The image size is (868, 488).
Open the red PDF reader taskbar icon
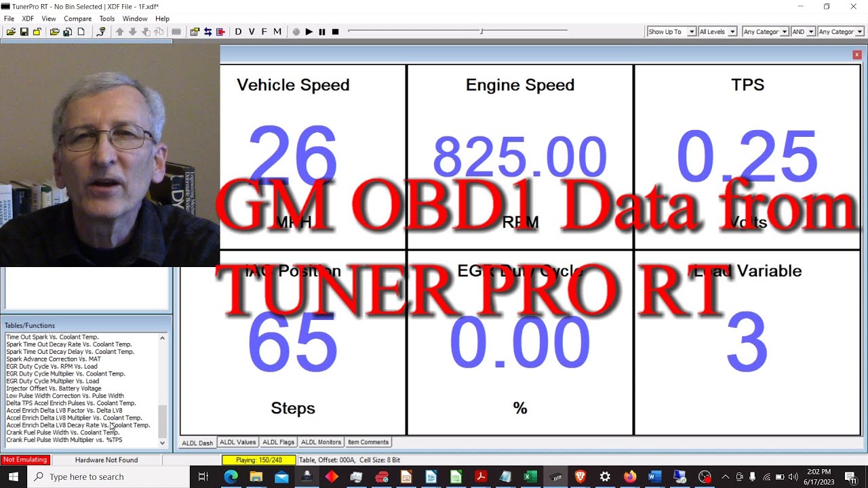pyautogui.click(x=481, y=476)
